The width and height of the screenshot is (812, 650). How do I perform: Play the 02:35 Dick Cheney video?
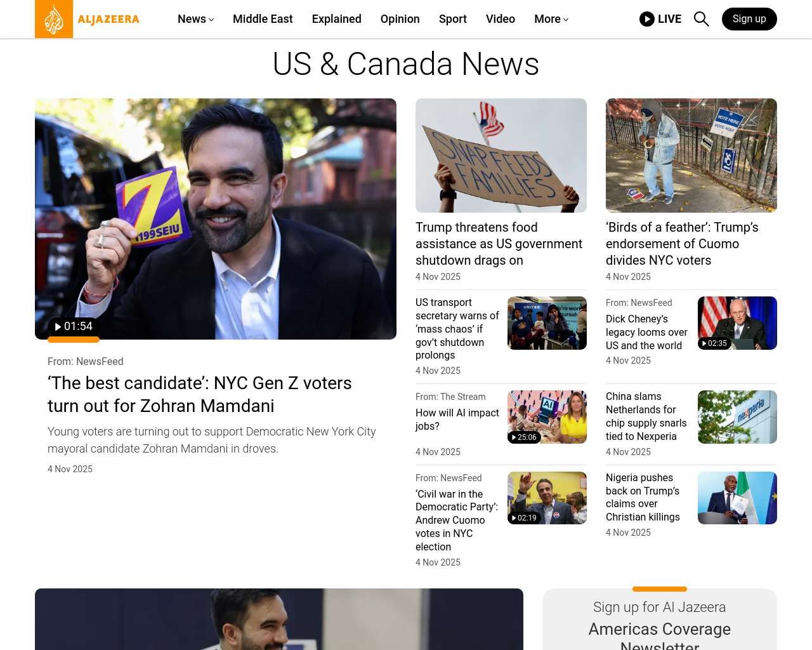(x=715, y=343)
